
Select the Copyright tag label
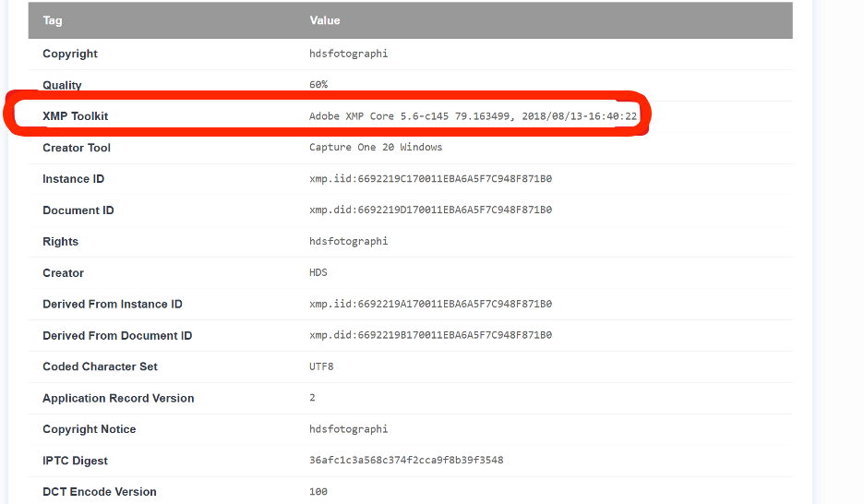point(70,54)
